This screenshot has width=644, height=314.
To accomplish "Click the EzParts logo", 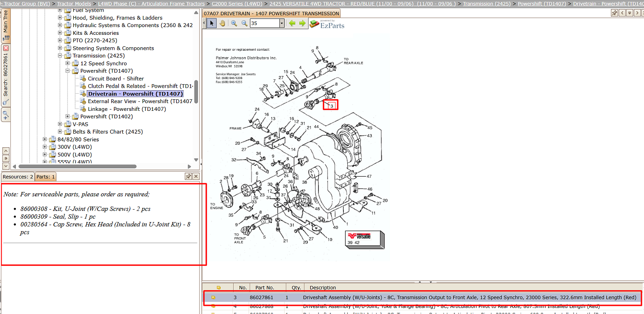I will pos(327,24).
